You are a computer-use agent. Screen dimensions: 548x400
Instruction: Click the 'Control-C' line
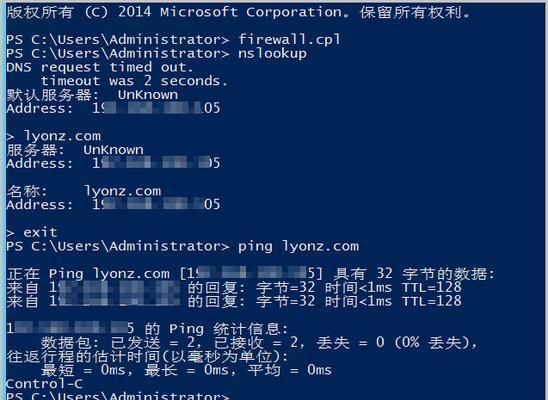pyautogui.click(x=44, y=384)
